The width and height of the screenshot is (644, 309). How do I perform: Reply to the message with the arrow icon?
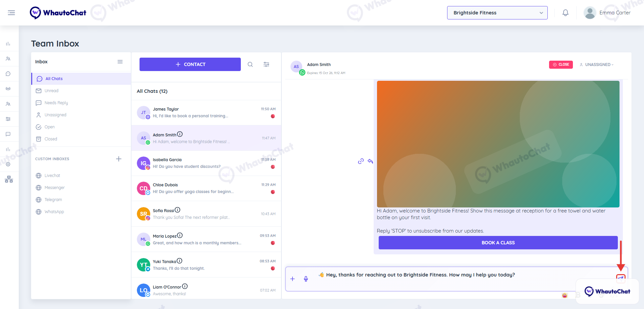click(370, 161)
